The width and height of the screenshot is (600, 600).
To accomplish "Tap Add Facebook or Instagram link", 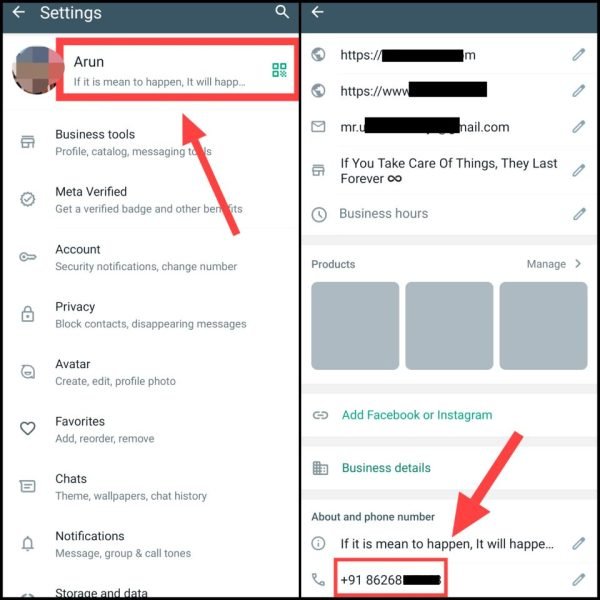I will click(417, 415).
